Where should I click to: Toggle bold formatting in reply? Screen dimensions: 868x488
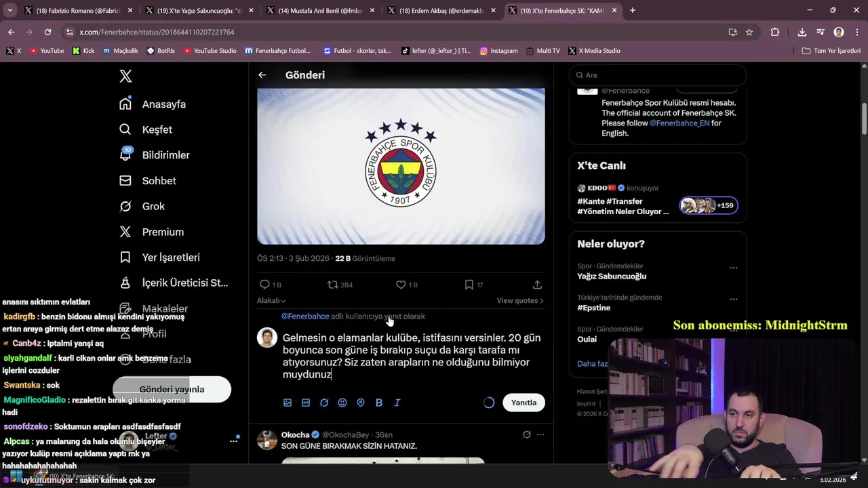(379, 403)
